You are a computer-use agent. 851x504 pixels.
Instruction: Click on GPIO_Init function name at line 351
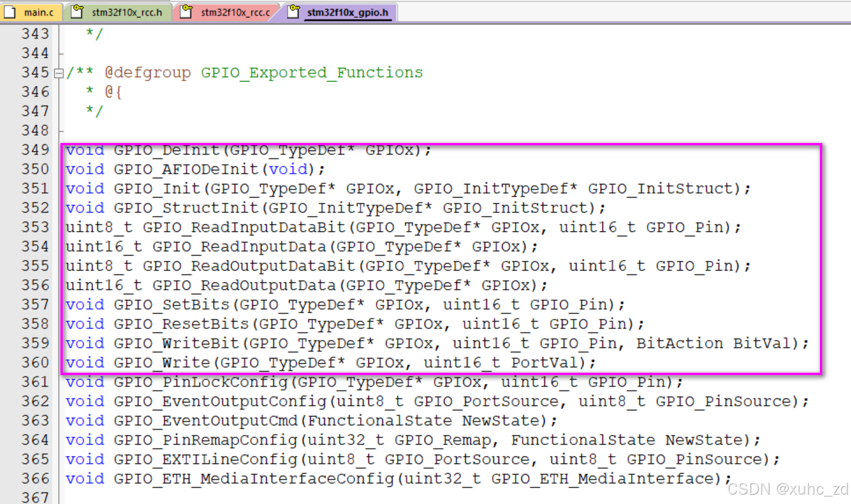[157, 188]
